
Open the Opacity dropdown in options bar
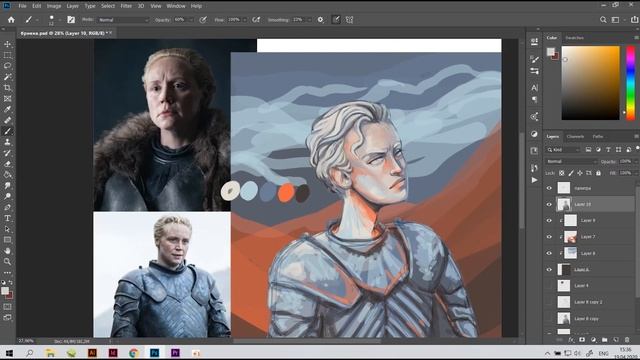coord(191,20)
